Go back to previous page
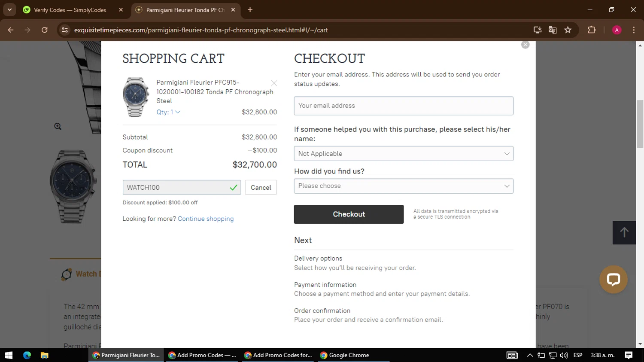This screenshot has width=644, height=362. pyautogui.click(x=11, y=30)
